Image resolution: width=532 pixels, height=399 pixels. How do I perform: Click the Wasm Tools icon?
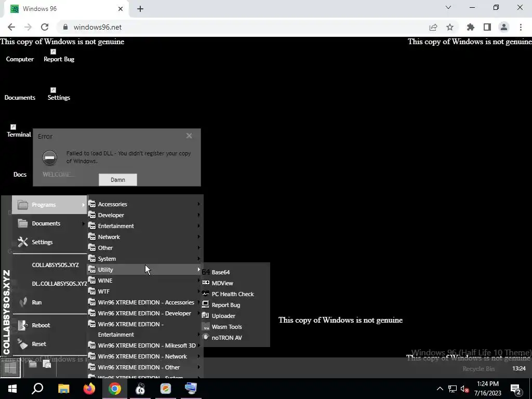tap(206, 326)
